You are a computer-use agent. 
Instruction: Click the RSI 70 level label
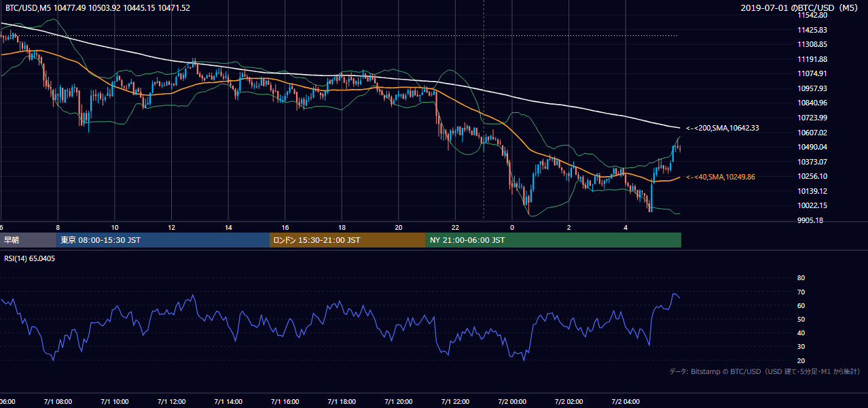tap(801, 292)
